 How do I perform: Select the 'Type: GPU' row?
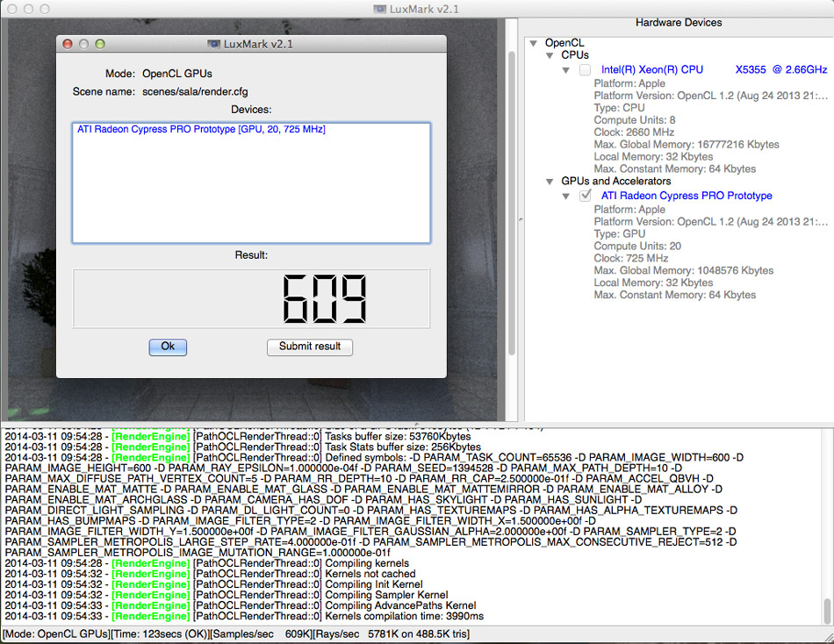(x=619, y=234)
